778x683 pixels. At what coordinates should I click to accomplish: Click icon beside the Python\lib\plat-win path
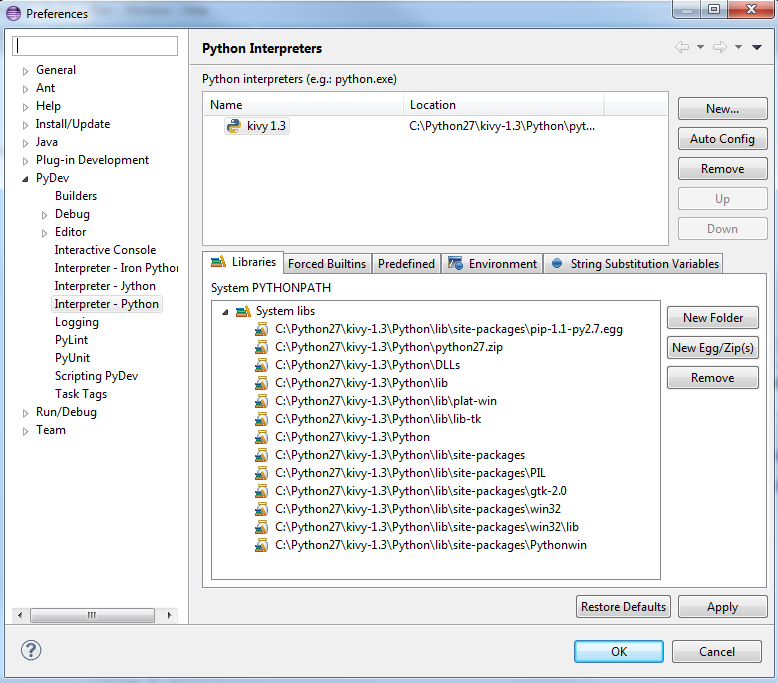(261, 401)
